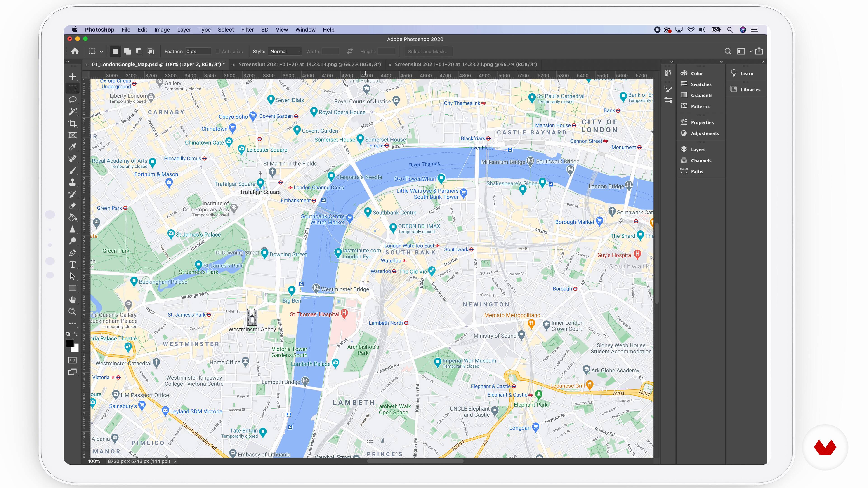This screenshot has height=488, width=868.
Task: Enable New selection mode
Action: 116,51
